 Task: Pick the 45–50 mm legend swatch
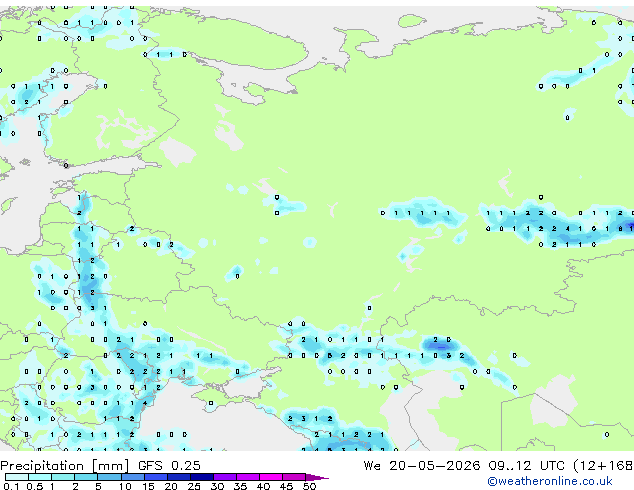(294, 477)
